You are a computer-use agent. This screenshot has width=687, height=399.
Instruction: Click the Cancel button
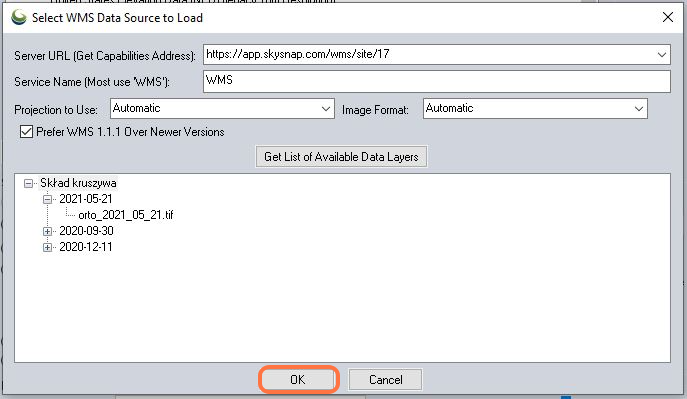point(386,379)
